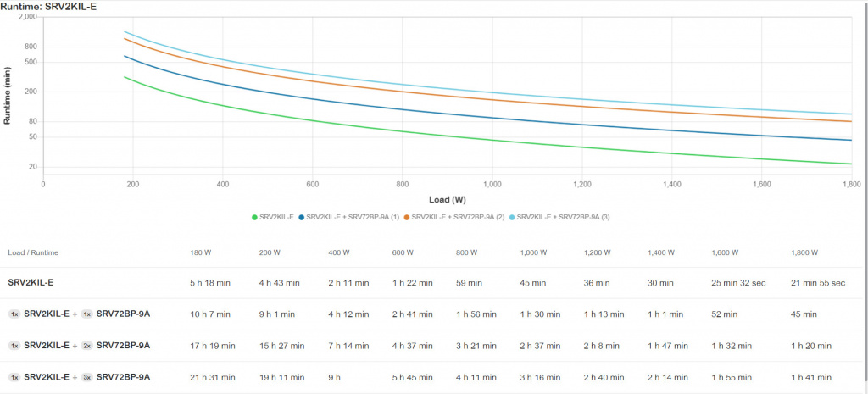This screenshot has width=868, height=394.
Task: Click the light blue legend dot for SRV72BP-9A (3)
Action: [x=513, y=218]
